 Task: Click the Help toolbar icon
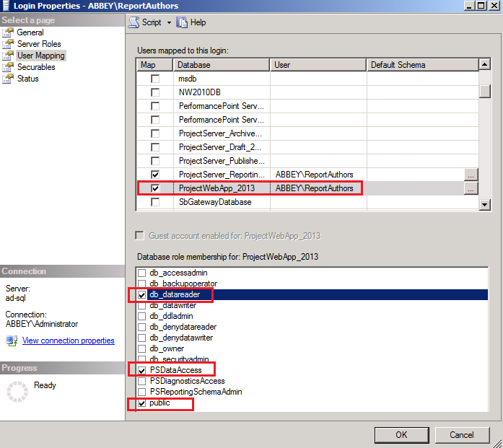click(x=182, y=22)
